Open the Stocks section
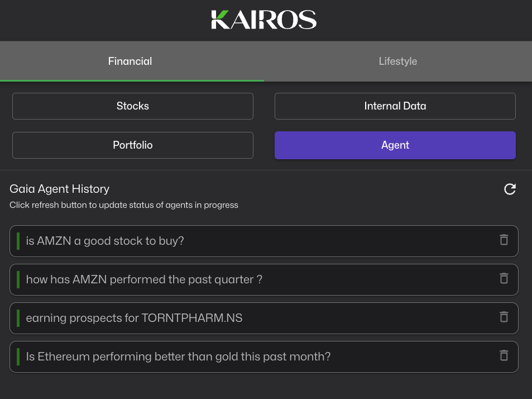The image size is (532, 399). coord(133,106)
